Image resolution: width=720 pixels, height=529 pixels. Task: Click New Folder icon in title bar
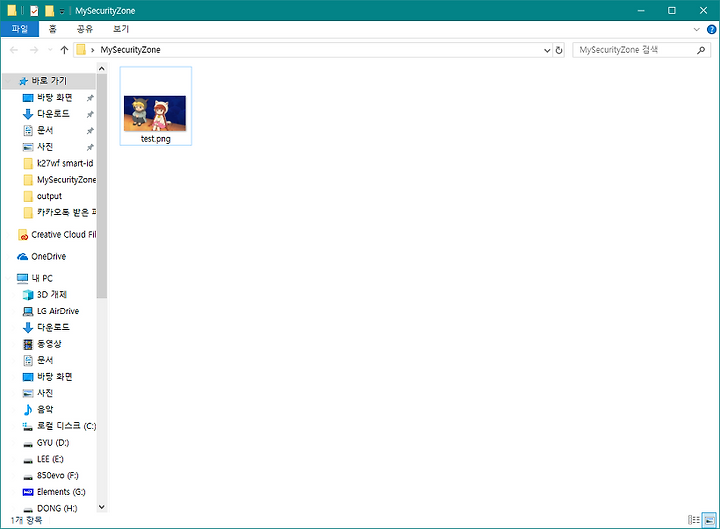[49, 11]
